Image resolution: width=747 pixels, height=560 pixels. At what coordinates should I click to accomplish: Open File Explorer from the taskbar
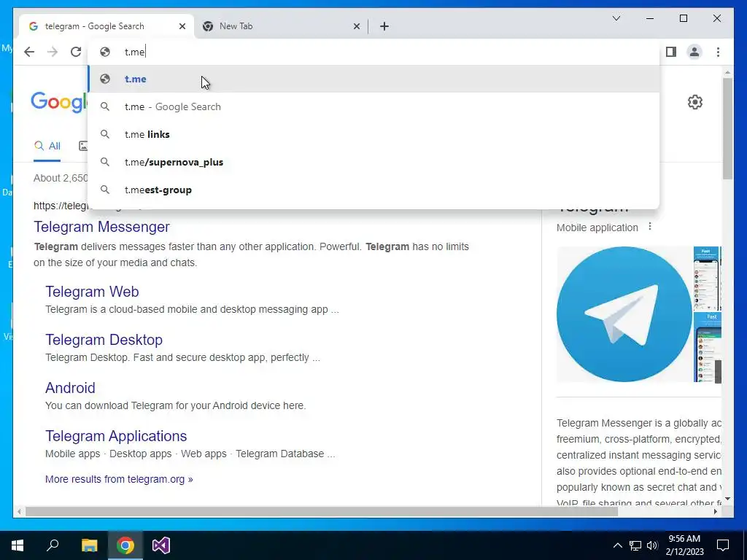tap(89, 545)
